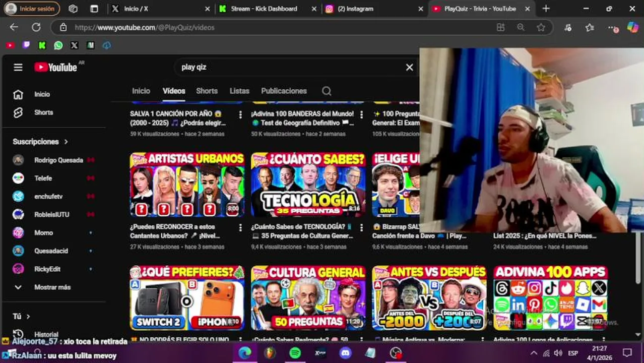Open options menu for Cantantes Urbanos video
Screen dimensions: 644x363
(240, 227)
